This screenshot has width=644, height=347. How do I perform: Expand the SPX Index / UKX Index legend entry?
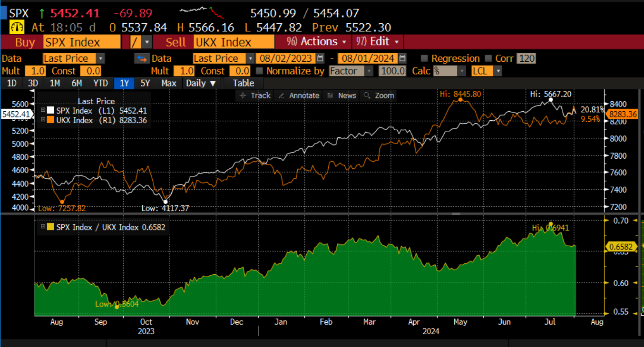pyautogui.click(x=43, y=227)
